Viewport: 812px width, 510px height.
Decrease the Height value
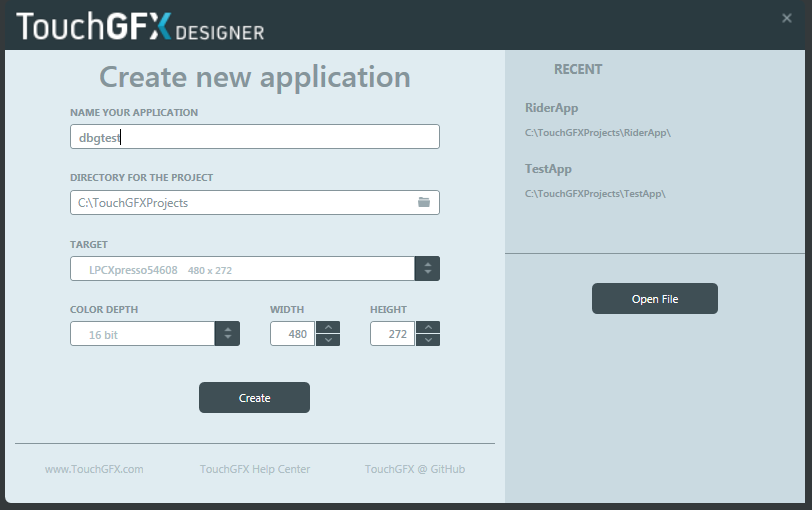click(x=428, y=340)
